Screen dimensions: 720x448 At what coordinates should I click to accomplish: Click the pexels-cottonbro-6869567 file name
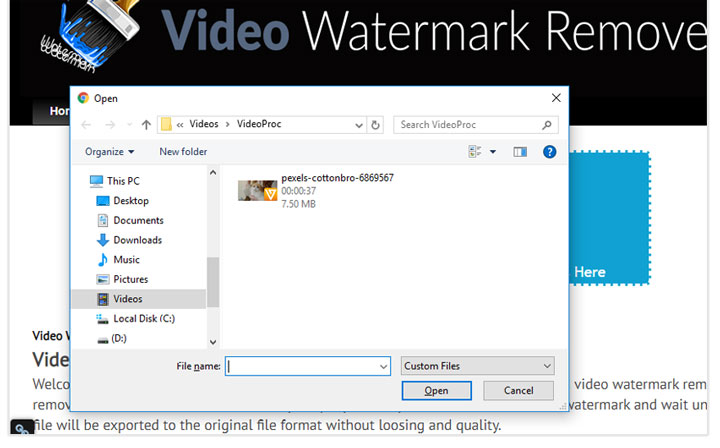pos(337,178)
